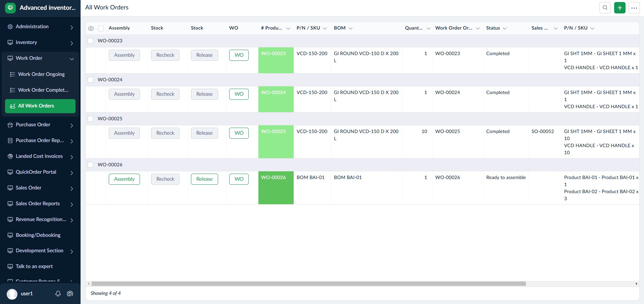
Task: Open the three-dot more options menu
Action: pos(634,8)
